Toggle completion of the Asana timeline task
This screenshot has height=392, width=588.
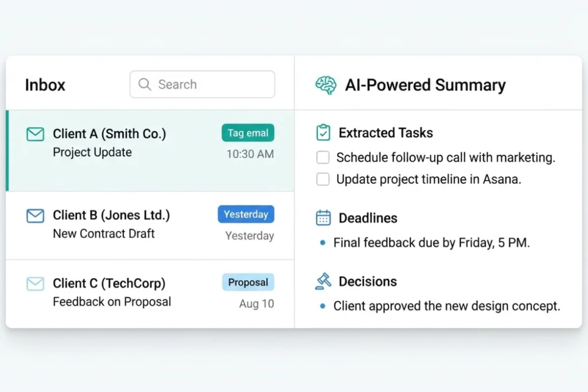[322, 179]
